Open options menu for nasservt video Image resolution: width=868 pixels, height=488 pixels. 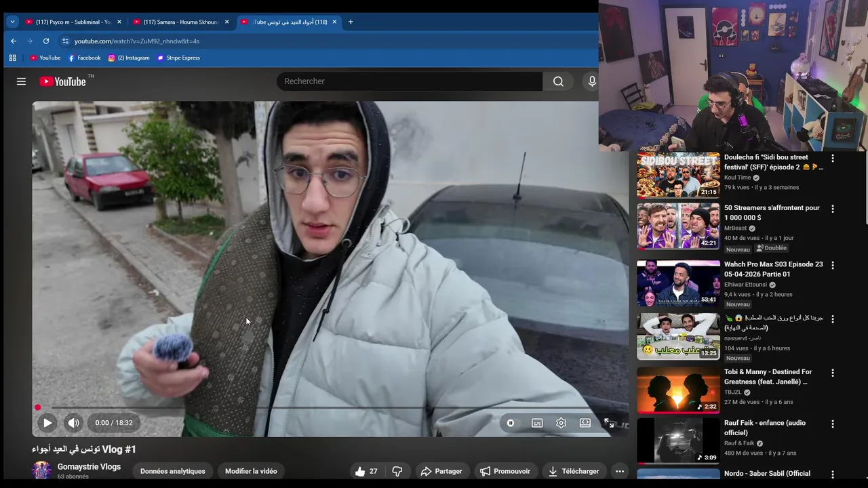click(833, 319)
